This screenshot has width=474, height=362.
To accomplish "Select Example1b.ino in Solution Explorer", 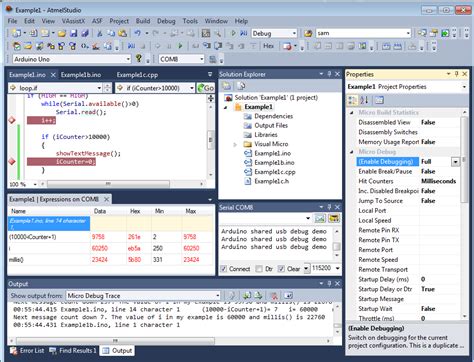I will point(274,162).
